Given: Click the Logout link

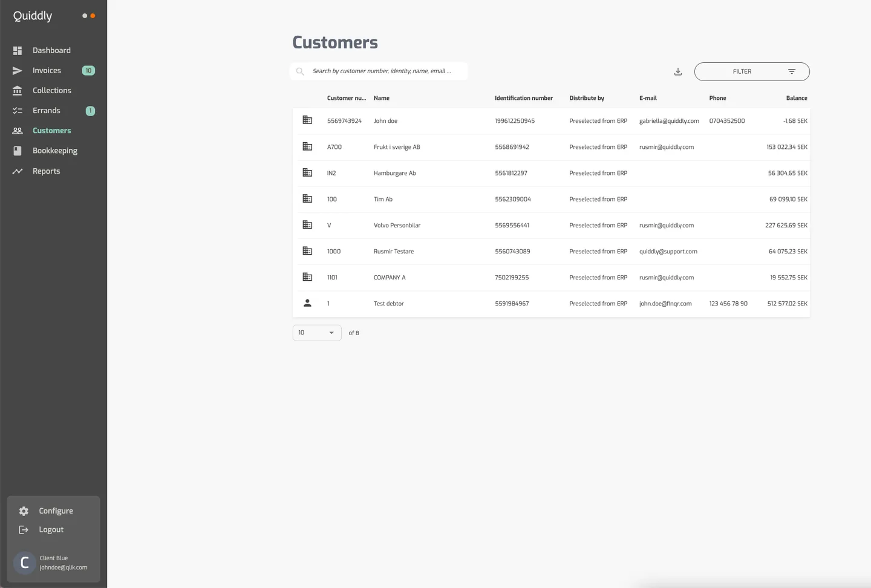Looking at the screenshot, I should (x=51, y=530).
